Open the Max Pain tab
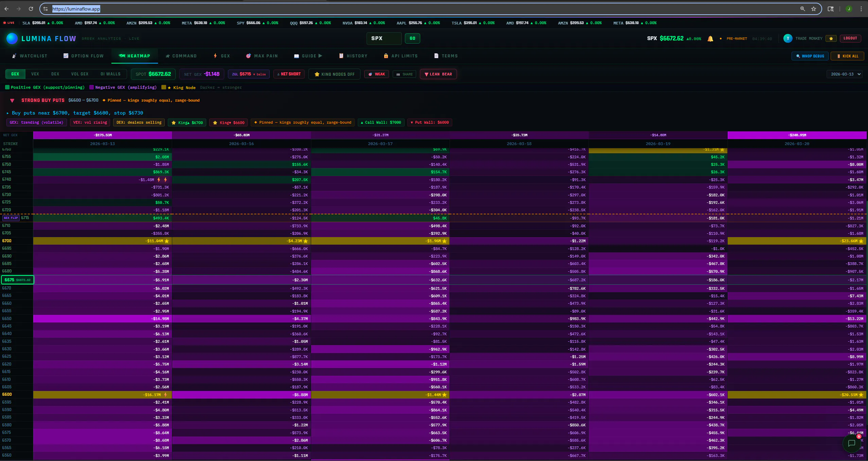 (x=262, y=56)
